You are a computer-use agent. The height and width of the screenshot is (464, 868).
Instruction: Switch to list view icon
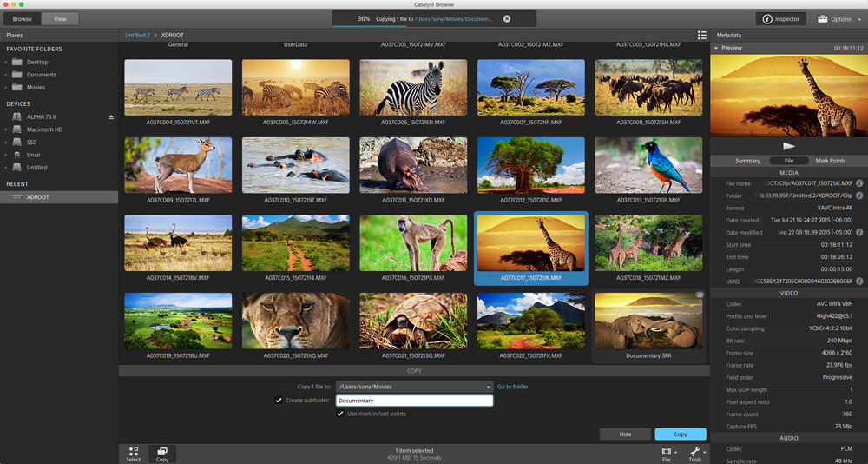[x=702, y=35]
